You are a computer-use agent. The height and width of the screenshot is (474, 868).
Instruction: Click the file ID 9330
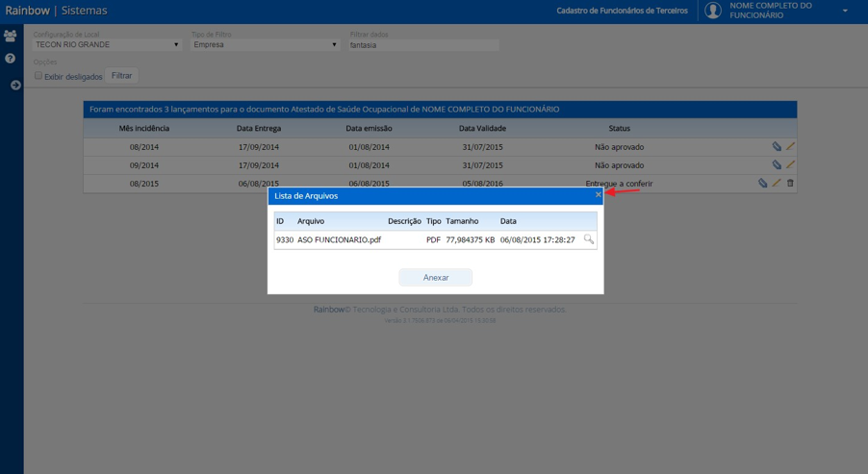[285, 240]
